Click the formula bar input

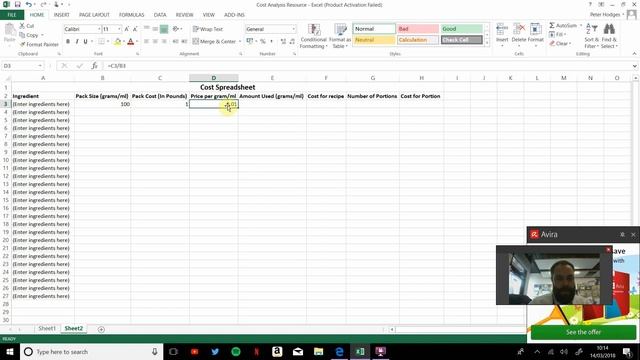click(367, 66)
